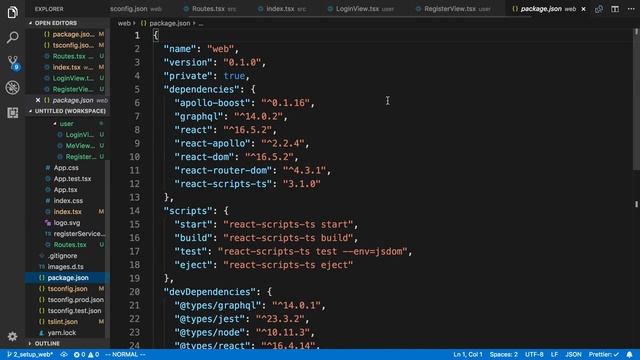This screenshot has height=360, width=640.
Task: Open package.json in Open Editors top row
Action: pos(73,34)
